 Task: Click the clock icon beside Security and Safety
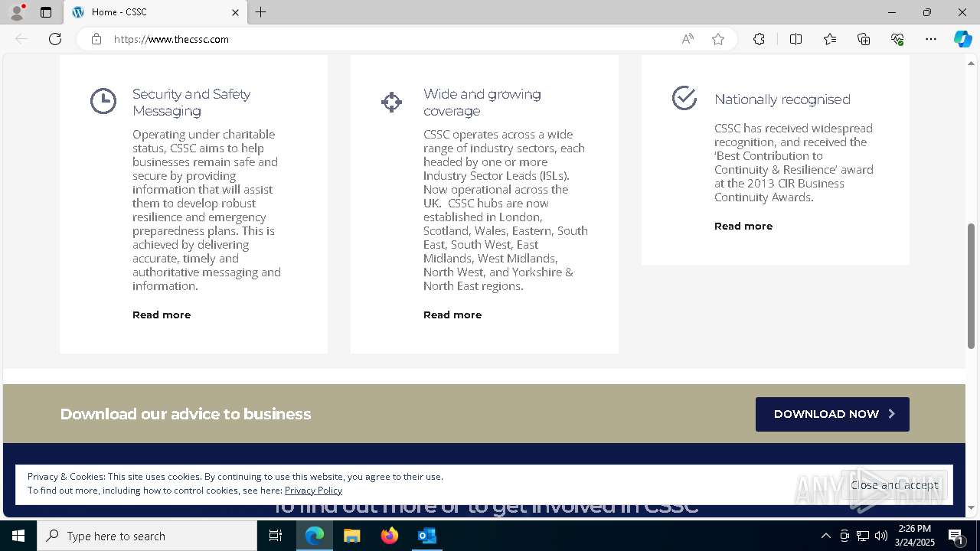(103, 101)
